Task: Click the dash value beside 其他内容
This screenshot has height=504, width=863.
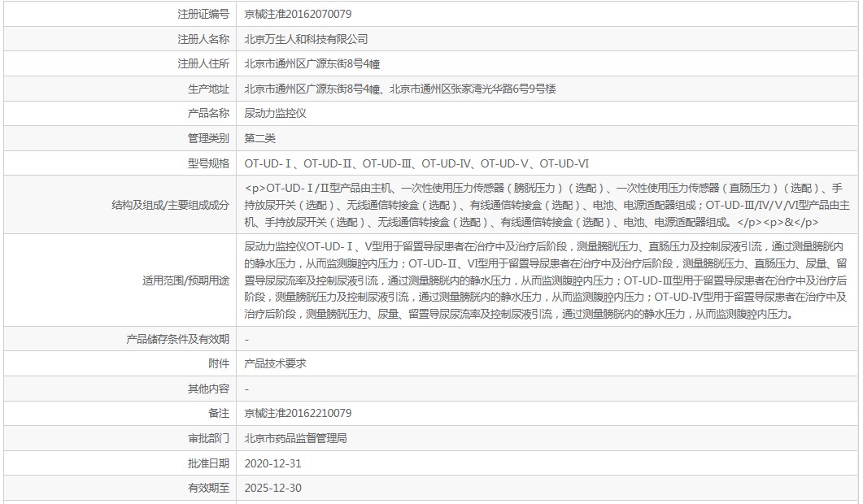Action: click(x=246, y=389)
